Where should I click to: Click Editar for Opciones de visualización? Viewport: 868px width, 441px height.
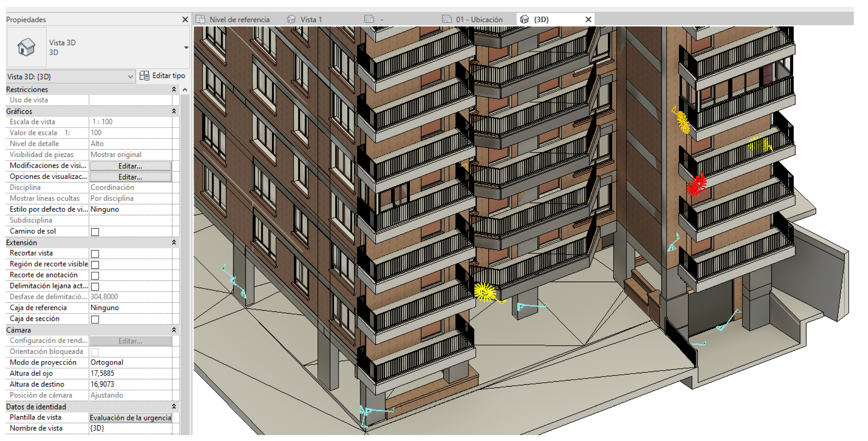(130, 177)
